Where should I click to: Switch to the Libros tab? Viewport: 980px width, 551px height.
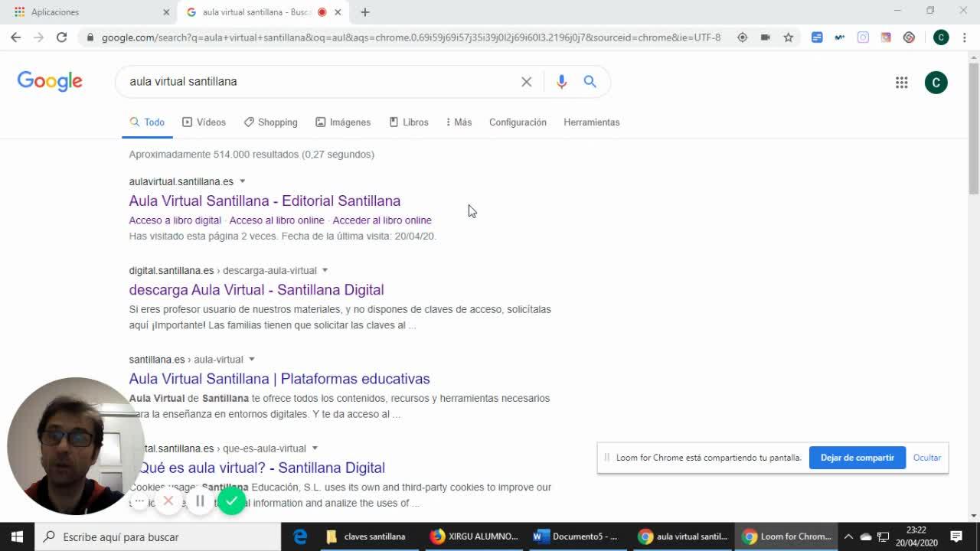[409, 122]
